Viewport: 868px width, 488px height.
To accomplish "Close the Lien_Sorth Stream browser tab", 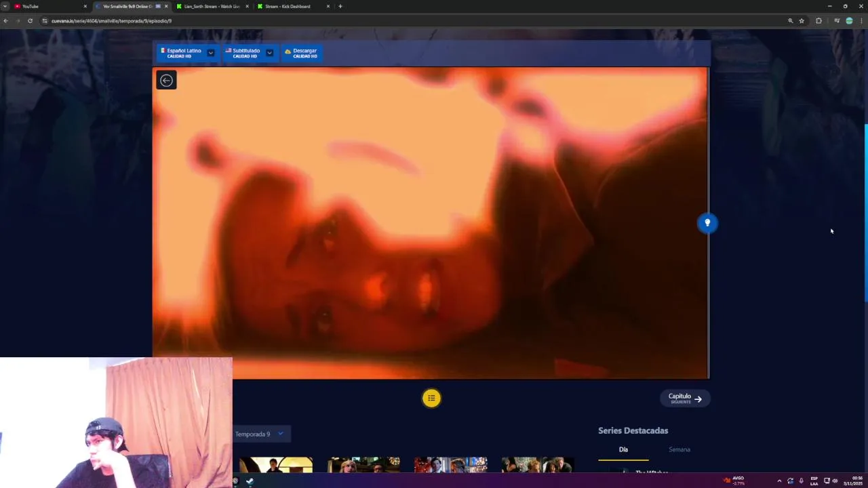I will click(x=247, y=6).
